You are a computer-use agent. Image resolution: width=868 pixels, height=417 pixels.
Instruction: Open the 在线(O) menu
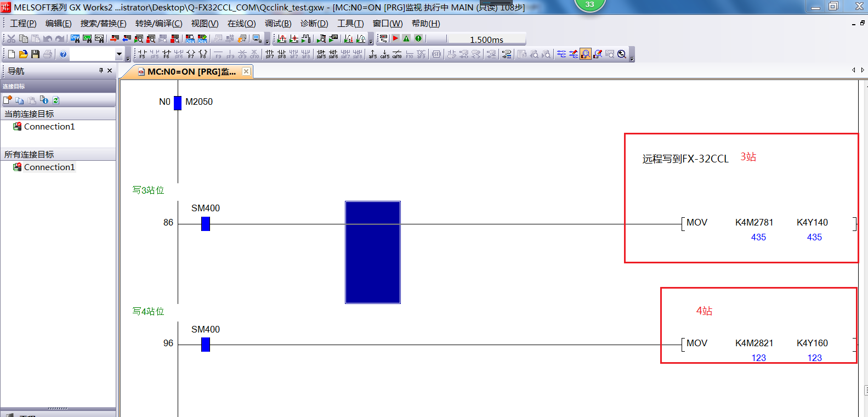click(241, 24)
